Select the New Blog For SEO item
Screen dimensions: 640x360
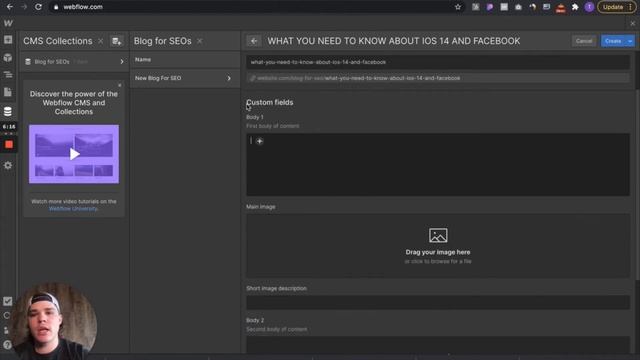click(x=185, y=78)
